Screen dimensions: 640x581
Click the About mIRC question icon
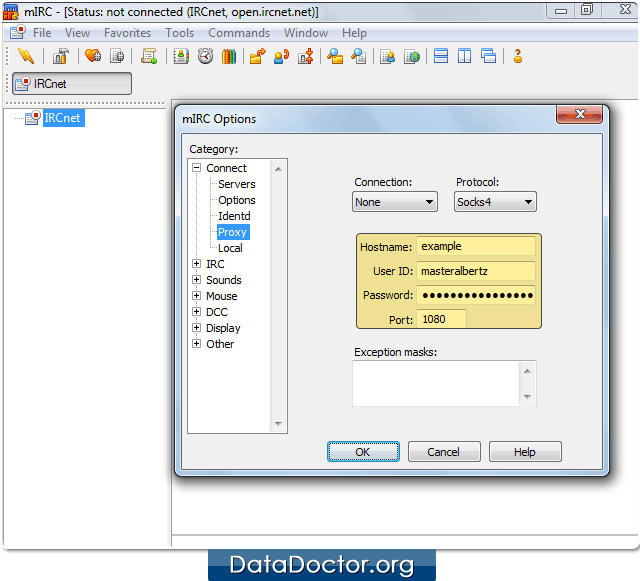click(x=518, y=56)
